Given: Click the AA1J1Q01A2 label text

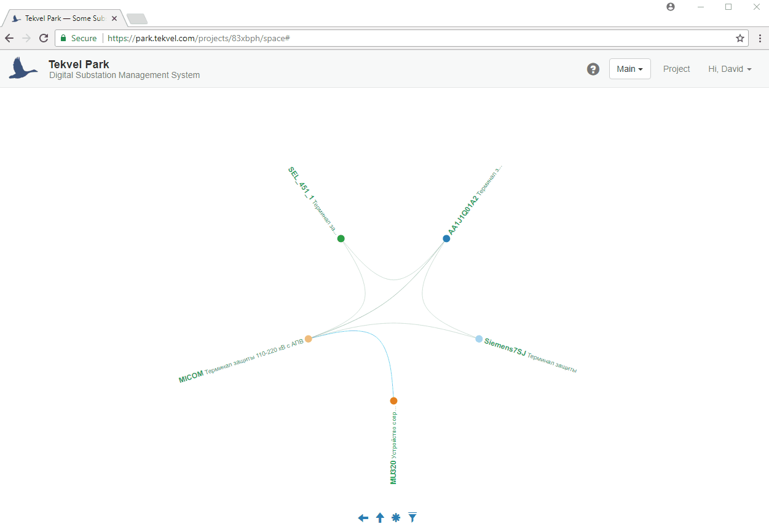Looking at the screenshot, I should click(463, 215).
